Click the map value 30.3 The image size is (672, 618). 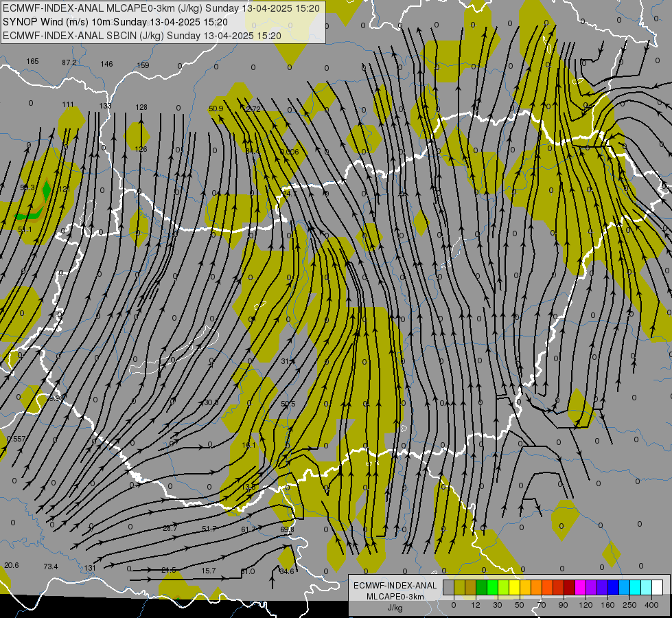tap(211, 402)
